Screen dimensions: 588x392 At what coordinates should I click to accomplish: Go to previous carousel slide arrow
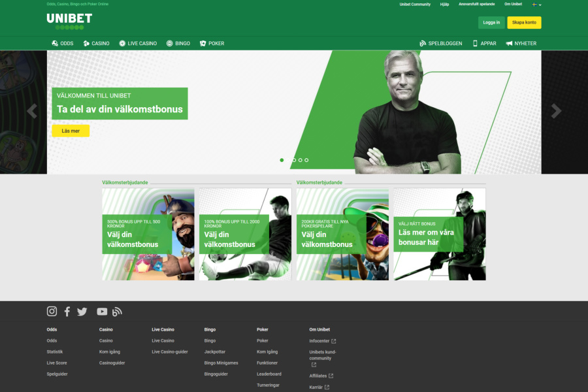pos(32,111)
